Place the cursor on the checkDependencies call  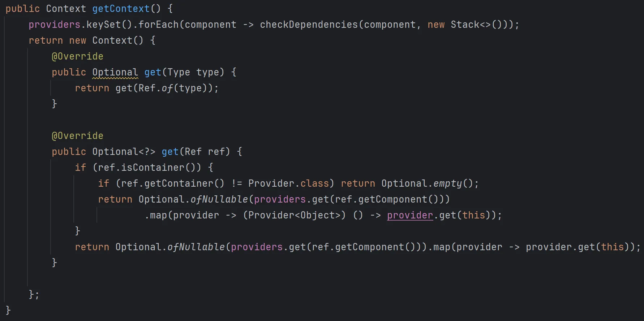[x=309, y=25]
